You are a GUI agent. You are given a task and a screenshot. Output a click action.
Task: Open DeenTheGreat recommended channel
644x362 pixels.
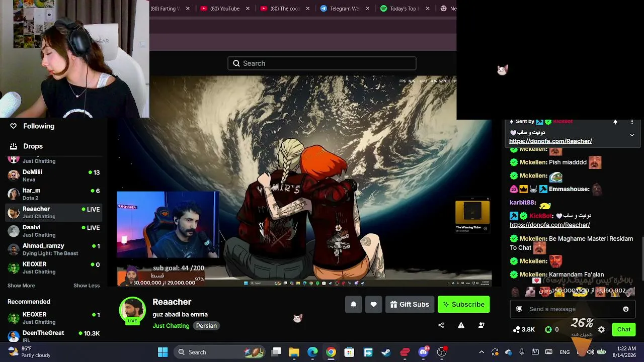(x=54, y=335)
